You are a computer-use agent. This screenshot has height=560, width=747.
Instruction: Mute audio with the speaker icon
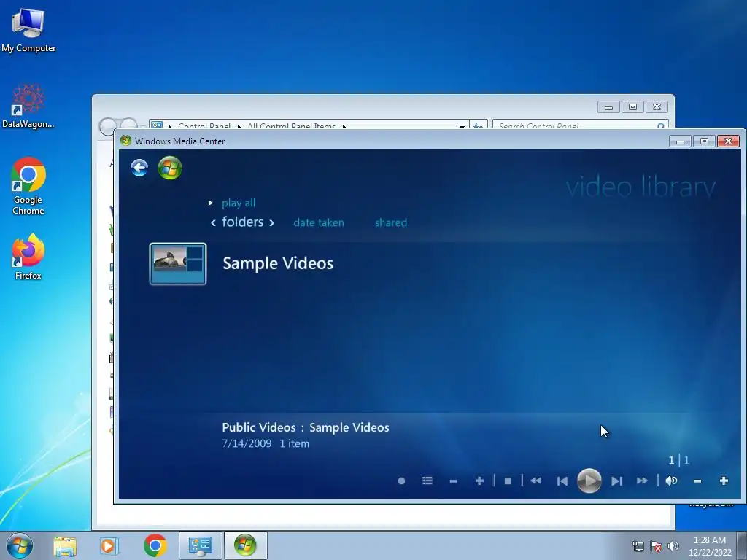[671, 481]
